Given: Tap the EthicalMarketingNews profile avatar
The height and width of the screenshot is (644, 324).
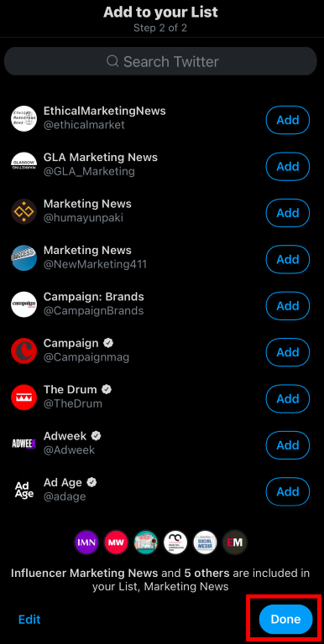Looking at the screenshot, I should [x=24, y=118].
